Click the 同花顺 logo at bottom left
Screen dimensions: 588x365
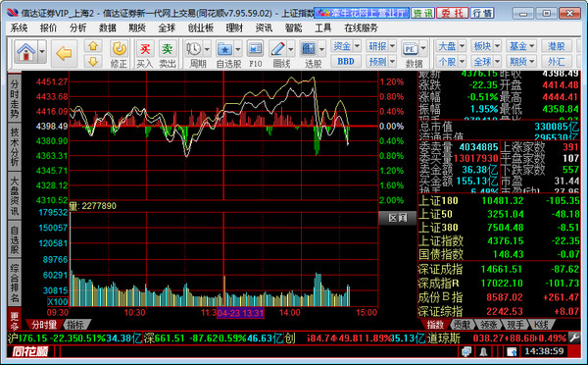(x=30, y=351)
